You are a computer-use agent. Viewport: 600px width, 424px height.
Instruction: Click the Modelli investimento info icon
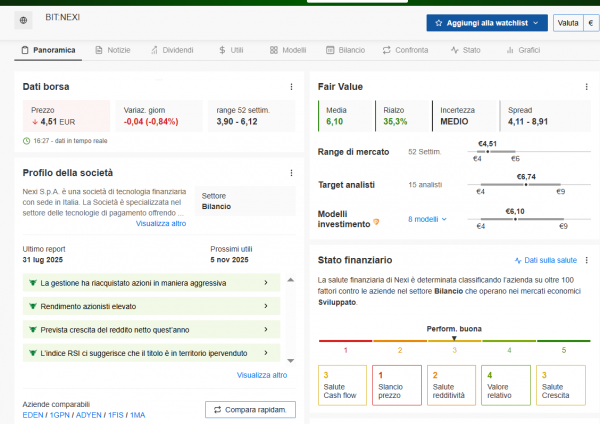coord(377,219)
